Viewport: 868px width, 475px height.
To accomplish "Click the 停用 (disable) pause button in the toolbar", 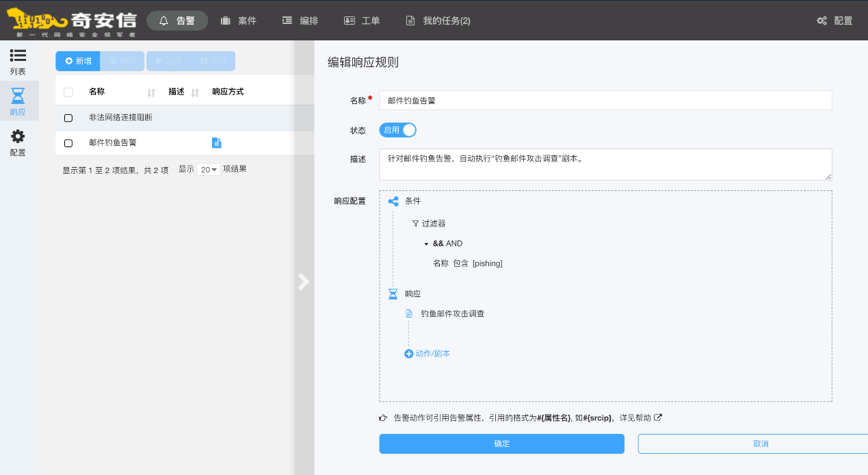I will [213, 61].
